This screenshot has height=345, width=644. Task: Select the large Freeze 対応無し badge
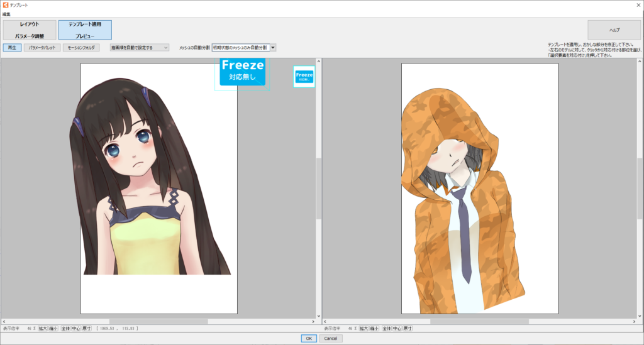(x=242, y=72)
